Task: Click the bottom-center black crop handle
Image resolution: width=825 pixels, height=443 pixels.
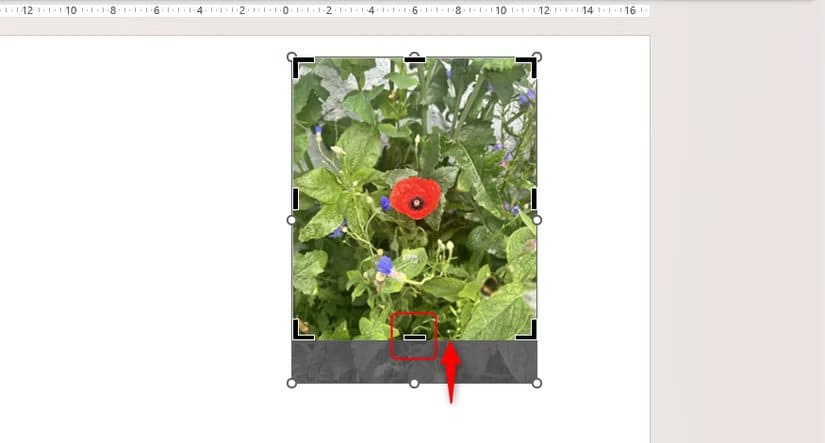Action: click(x=415, y=337)
